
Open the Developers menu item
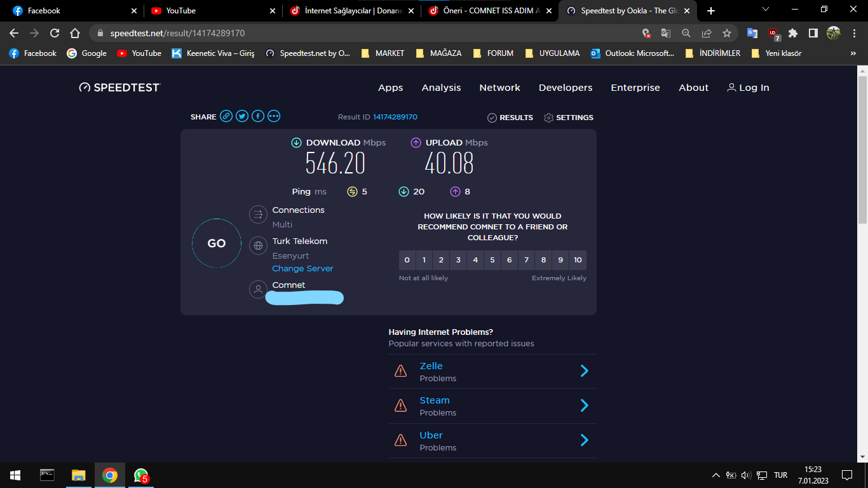566,88
